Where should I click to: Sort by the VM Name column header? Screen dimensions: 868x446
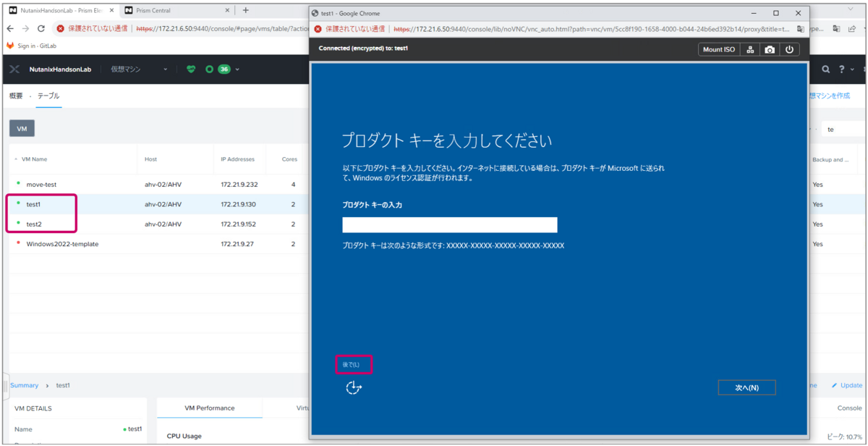tap(34, 159)
